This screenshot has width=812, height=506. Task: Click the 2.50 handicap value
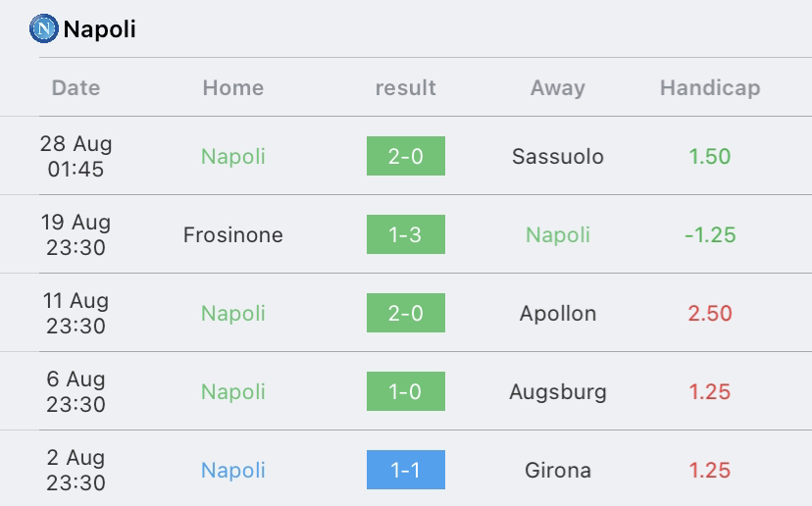click(710, 313)
